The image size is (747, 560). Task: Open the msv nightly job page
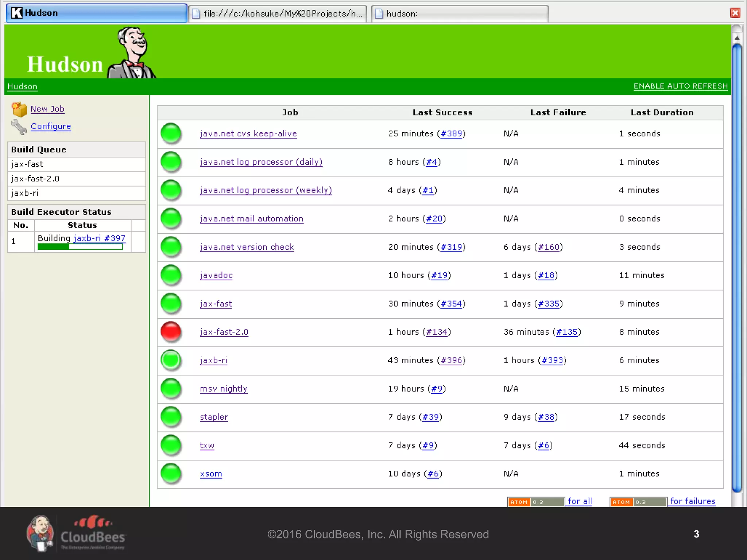tap(223, 389)
